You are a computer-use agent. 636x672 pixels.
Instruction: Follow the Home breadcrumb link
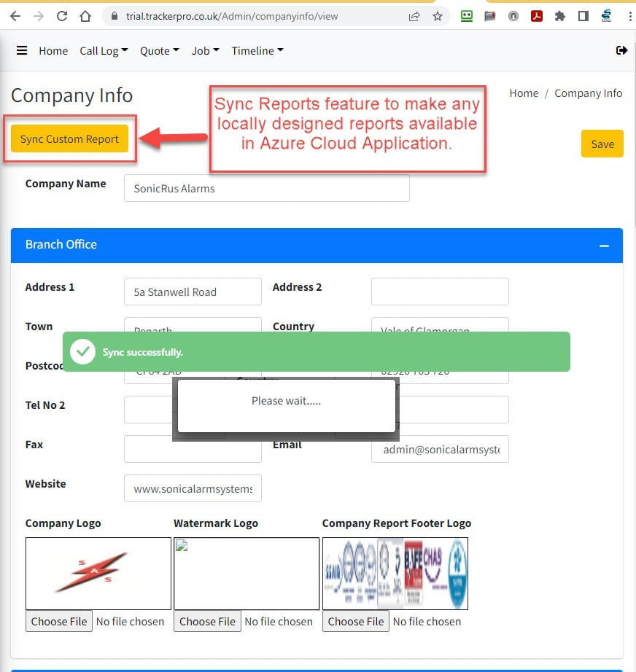pyautogui.click(x=524, y=93)
